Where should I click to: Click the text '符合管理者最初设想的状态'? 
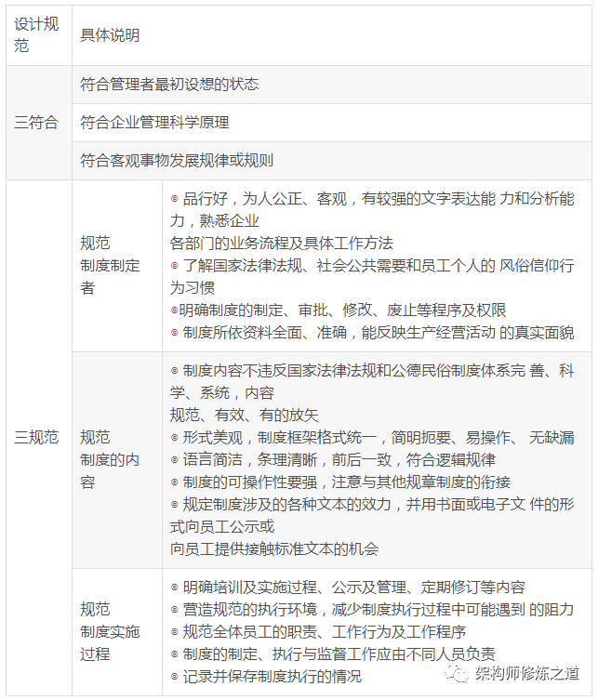[169, 85]
